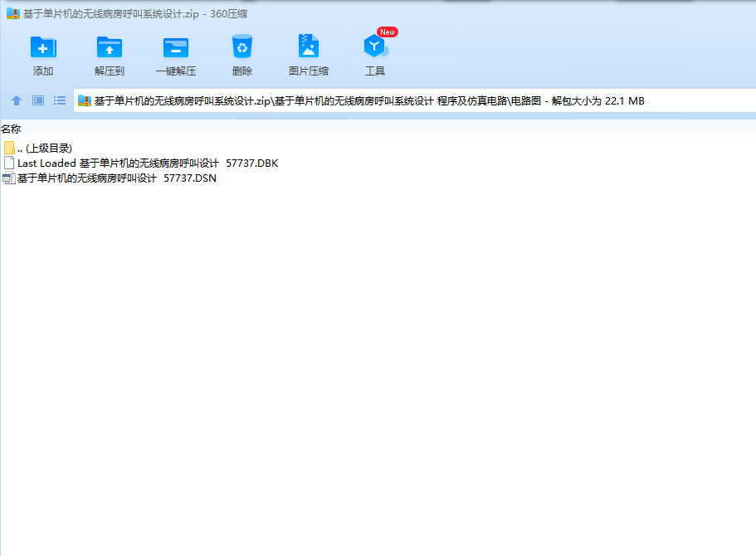Click the 360压缩 title bar app icon
756x556 pixels.
pyautogui.click(x=13, y=13)
